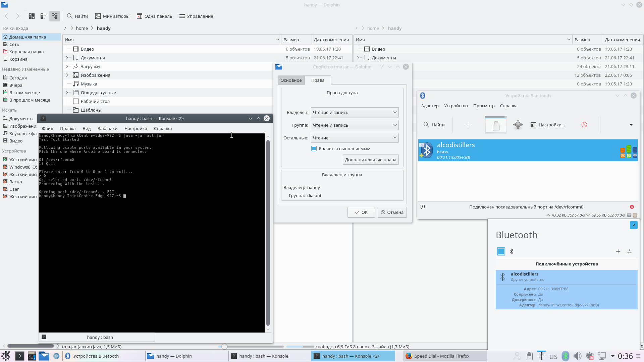Select the handy : bash Konsole tab
This screenshot has height=362, width=644.
tap(97, 337)
